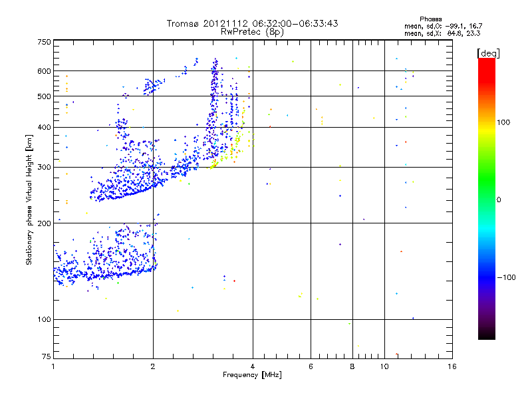Click the 300 label on height axis

(x=44, y=168)
